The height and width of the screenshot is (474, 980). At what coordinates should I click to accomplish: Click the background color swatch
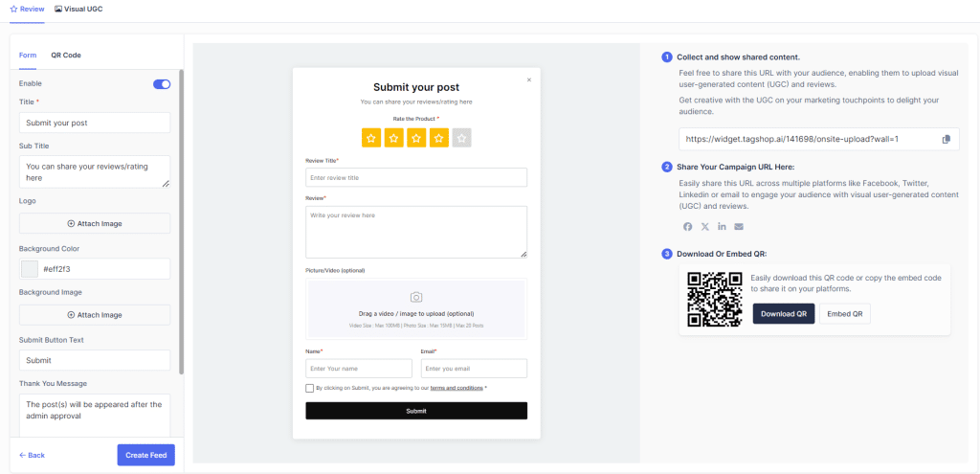(x=30, y=269)
